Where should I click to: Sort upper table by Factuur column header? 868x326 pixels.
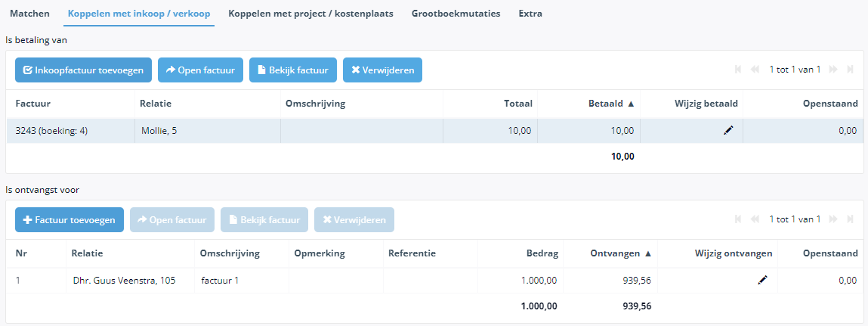(33, 104)
